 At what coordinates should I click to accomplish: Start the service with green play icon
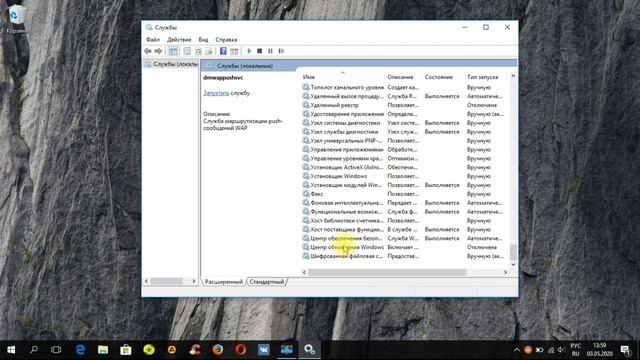(249, 51)
